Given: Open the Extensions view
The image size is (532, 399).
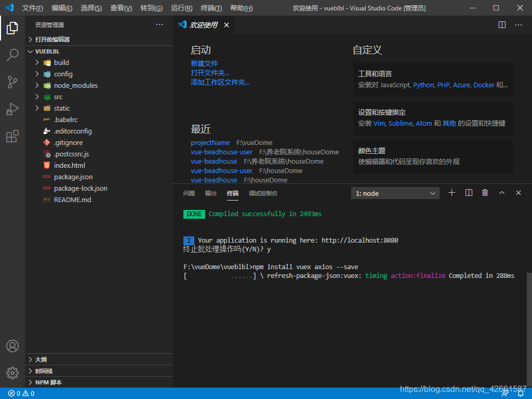Looking at the screenshot, I should pos(12,136).
